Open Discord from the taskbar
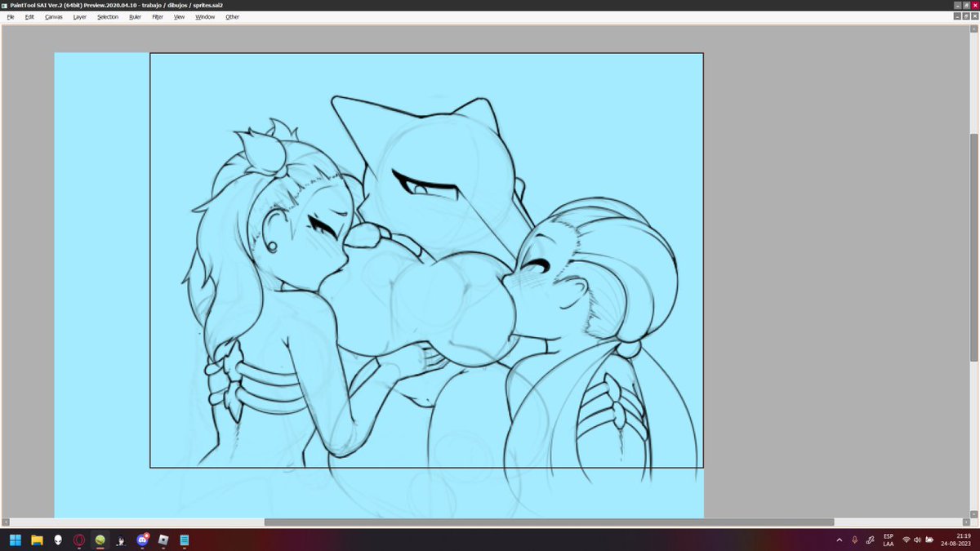This screenshot has height=551, width=980. click(x=143, y=540)
